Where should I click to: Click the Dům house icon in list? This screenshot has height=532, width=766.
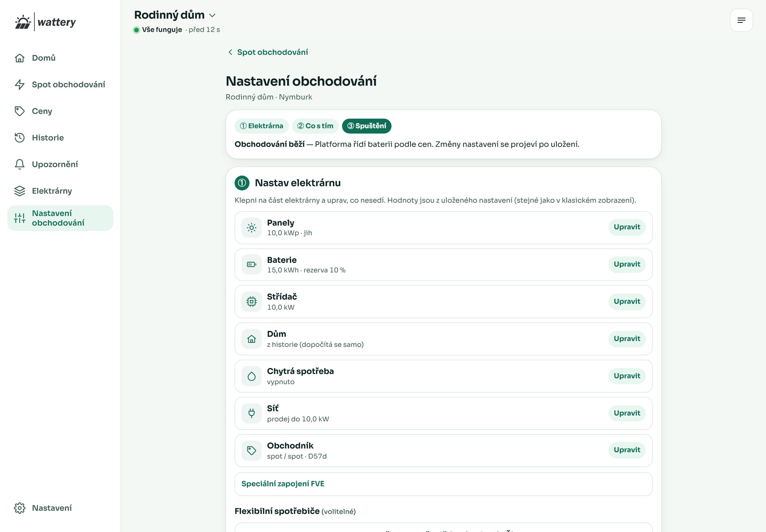pyautogui.click(x=251, y=339)
